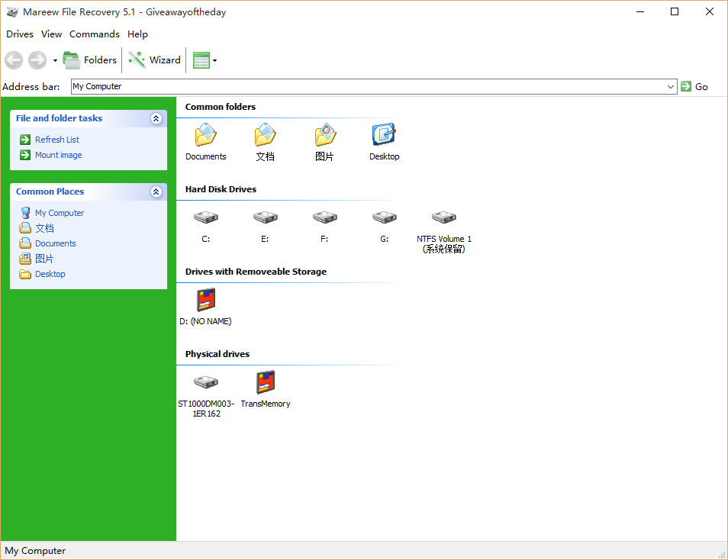The height and width of the screenshot is (560, 728).
Task: Open the views dropdown arrow on the toolbar
Action: [x=216, y=60]
